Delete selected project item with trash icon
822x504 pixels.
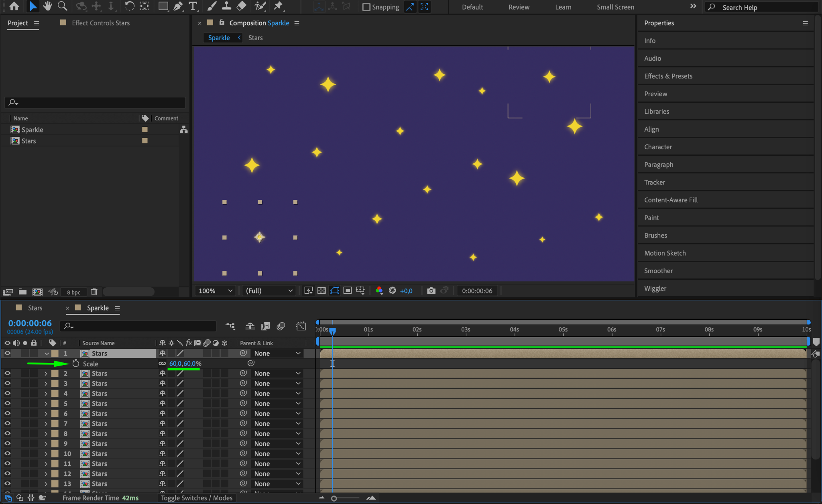click(94, 292)
